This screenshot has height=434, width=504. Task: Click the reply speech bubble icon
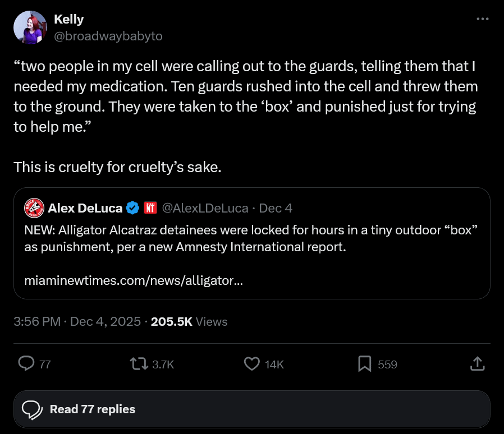coord(27,364)
